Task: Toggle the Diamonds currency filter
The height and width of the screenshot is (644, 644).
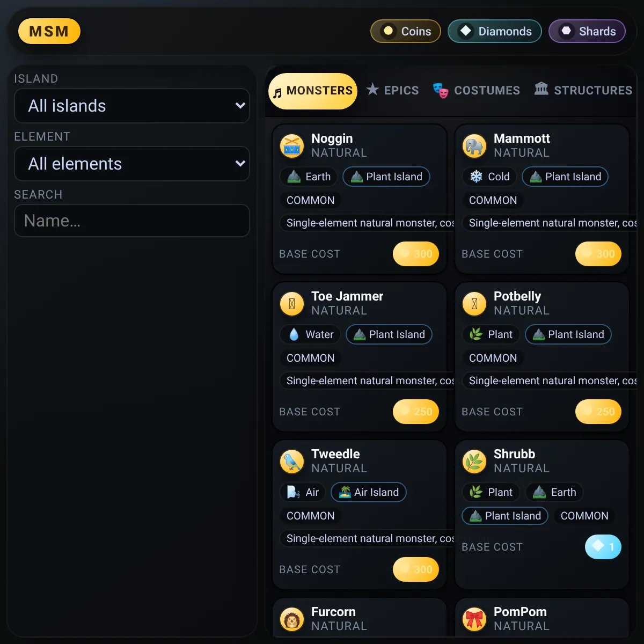Action: pyautogui.click(x=495, y=31)
